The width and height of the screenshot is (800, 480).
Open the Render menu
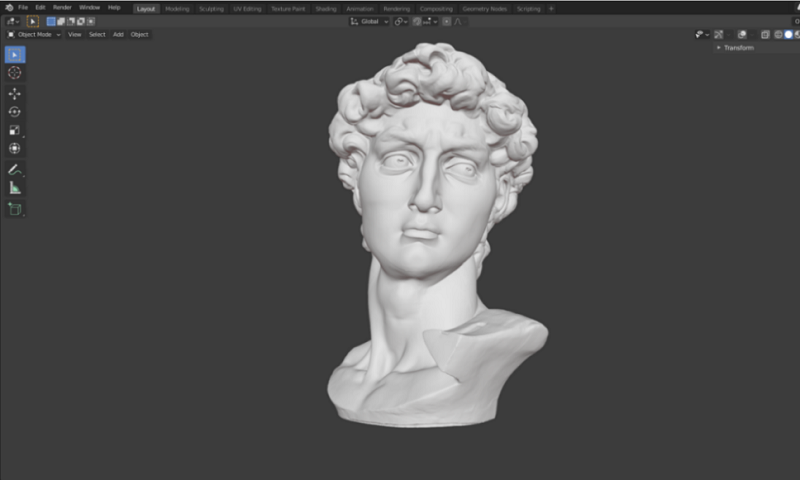62,8
